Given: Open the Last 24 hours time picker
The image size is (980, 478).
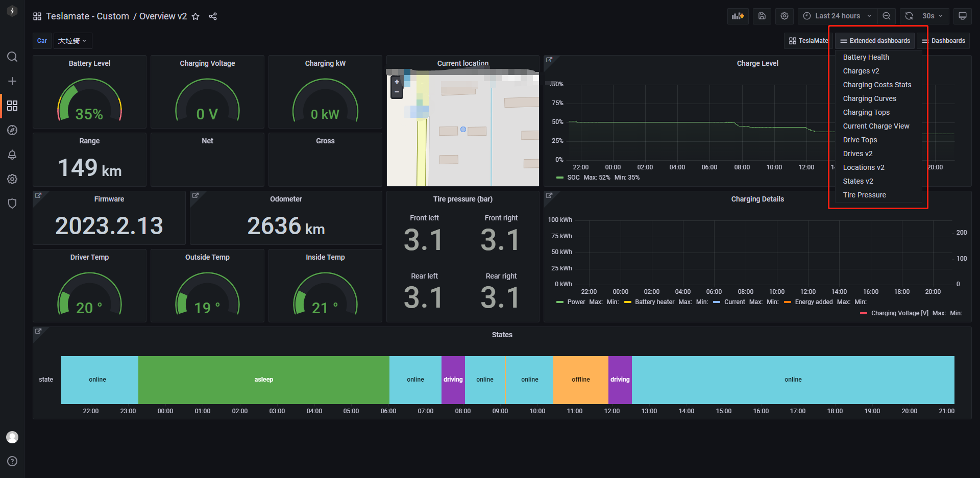Looking at the screenshot, I should 838,16.
